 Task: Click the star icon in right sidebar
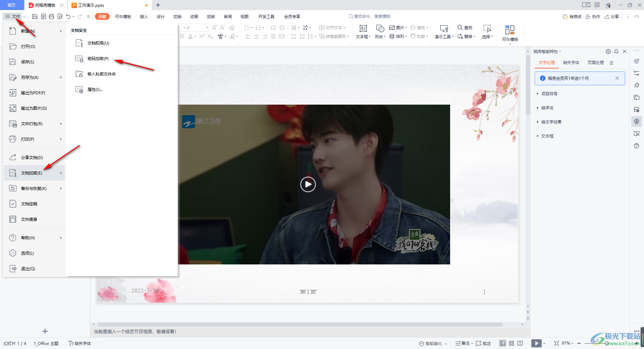(x=637, y=85)
